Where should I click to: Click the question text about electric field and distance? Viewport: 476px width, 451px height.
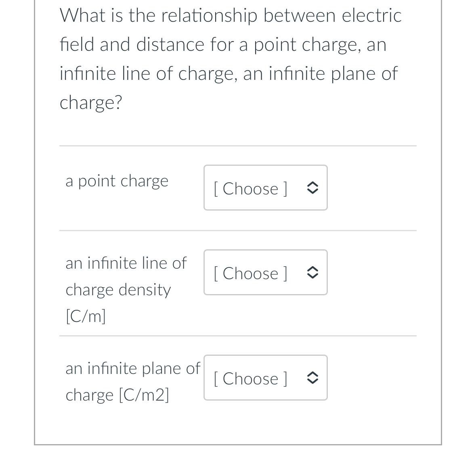tap(230, 58)
